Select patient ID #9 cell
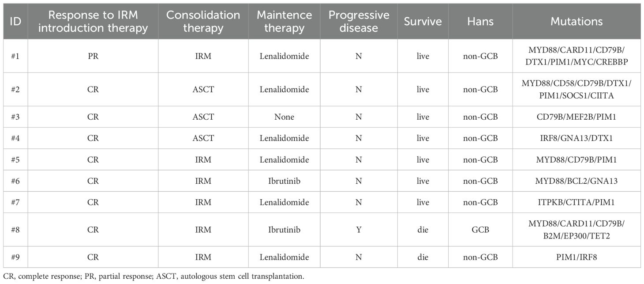 click(15, 257)
